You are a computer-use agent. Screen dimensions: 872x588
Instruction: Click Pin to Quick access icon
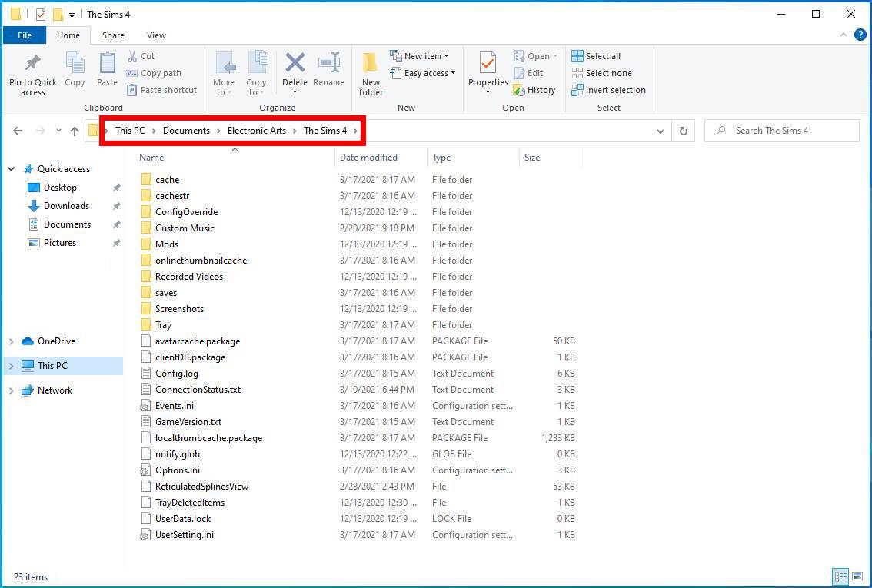[33, 63]
